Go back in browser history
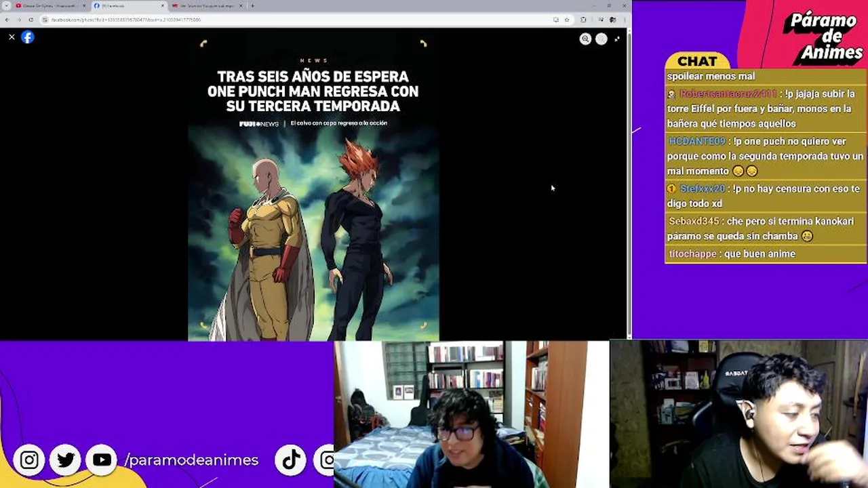 [x=7, y=20]
